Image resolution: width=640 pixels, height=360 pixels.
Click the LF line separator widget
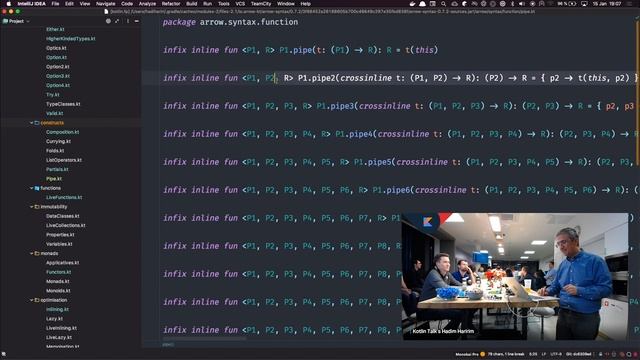point(543,354)
